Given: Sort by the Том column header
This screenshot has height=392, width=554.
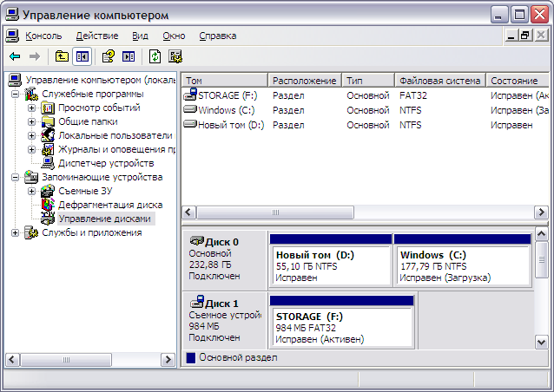Looking at the screenshot, I should click(225, 81).
